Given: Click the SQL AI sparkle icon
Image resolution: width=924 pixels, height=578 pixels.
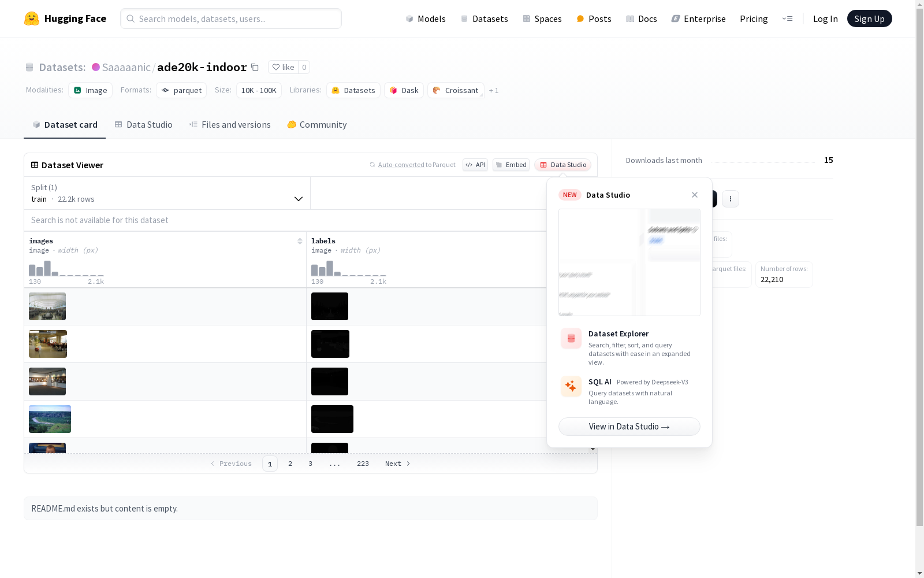Looking at the screenshot, I should (571, 387).
